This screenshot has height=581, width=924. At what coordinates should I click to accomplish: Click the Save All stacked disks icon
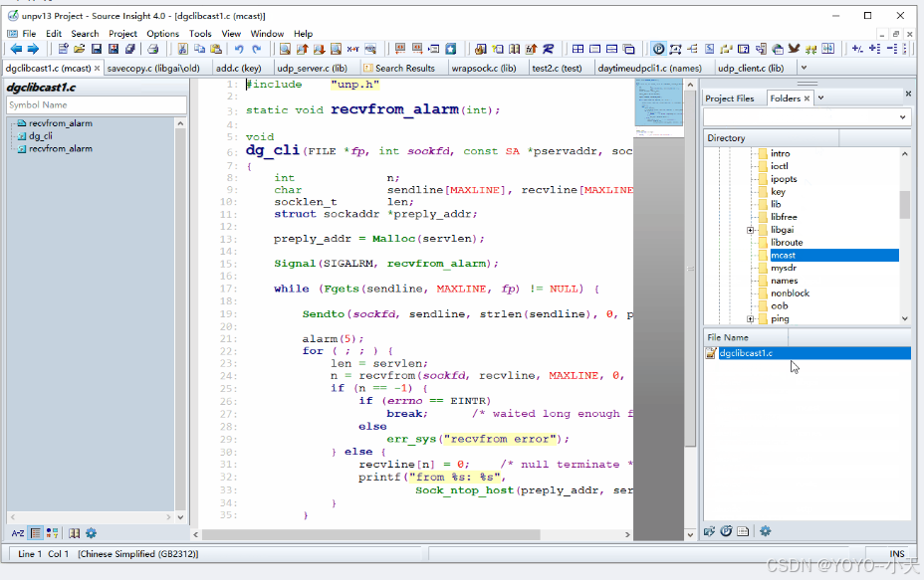point(130,49)
